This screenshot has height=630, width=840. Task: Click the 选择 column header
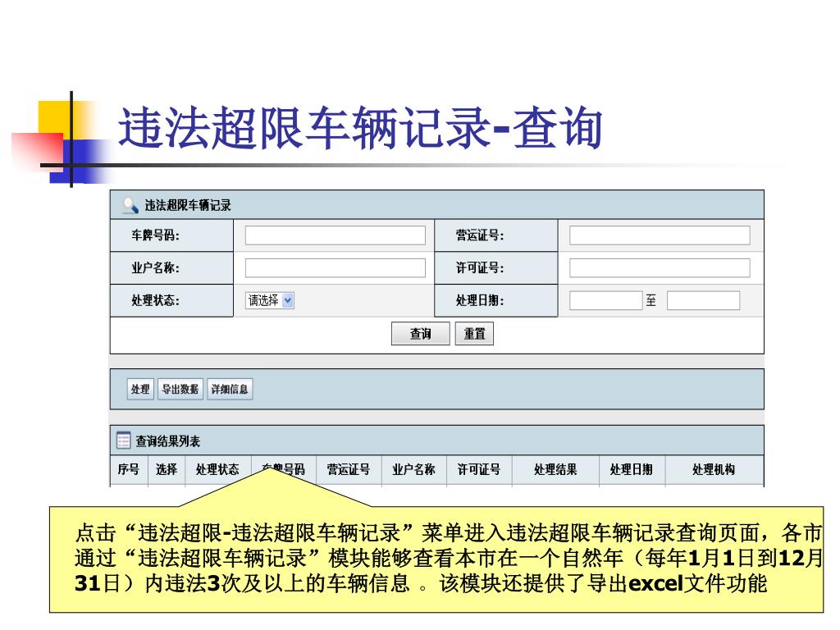[167, 470]
